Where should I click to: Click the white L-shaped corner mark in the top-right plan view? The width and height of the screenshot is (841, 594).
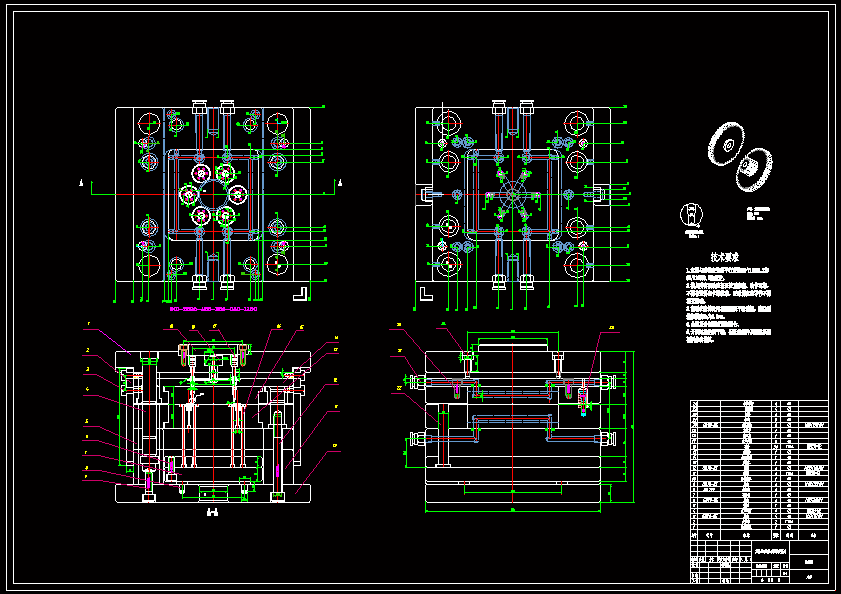[426, 294]
